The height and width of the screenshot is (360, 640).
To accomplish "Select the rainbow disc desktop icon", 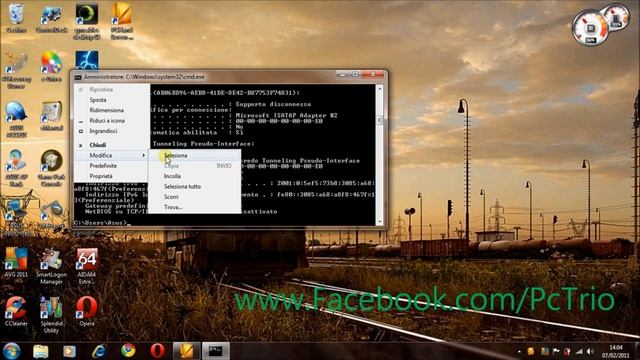I will (x=51, y=67).
